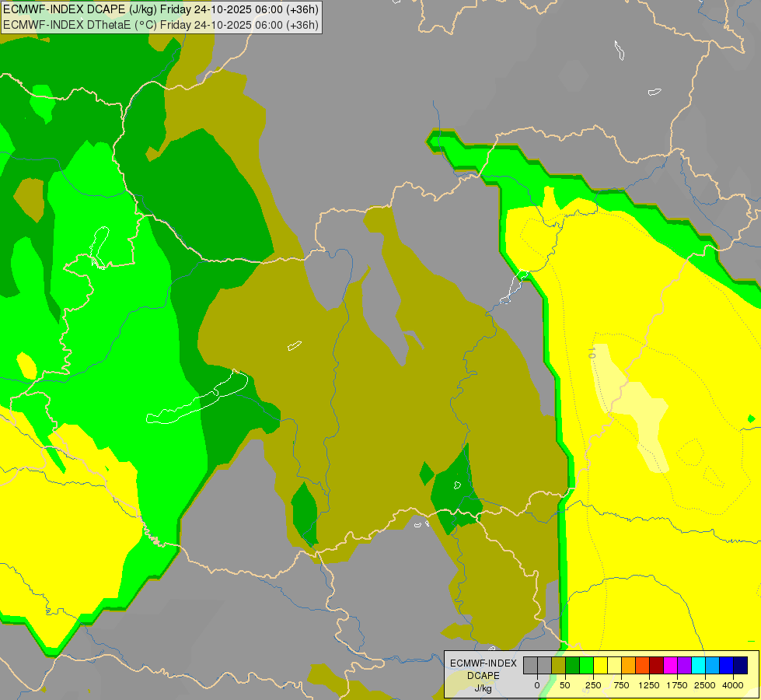The height and width of the screenshot is (700, 761).
Task: Click the '750' legend scale label
Action: pyautogui.click(x=621, y=685)
